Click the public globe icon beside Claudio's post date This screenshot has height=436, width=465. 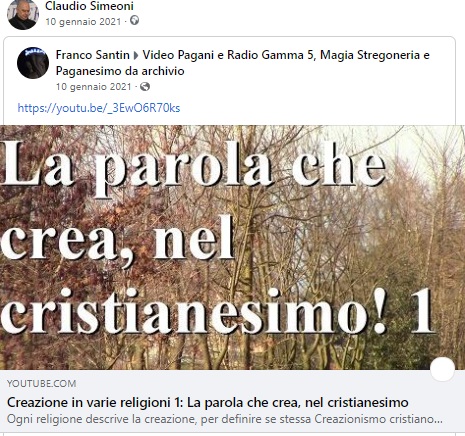point(134,21)
